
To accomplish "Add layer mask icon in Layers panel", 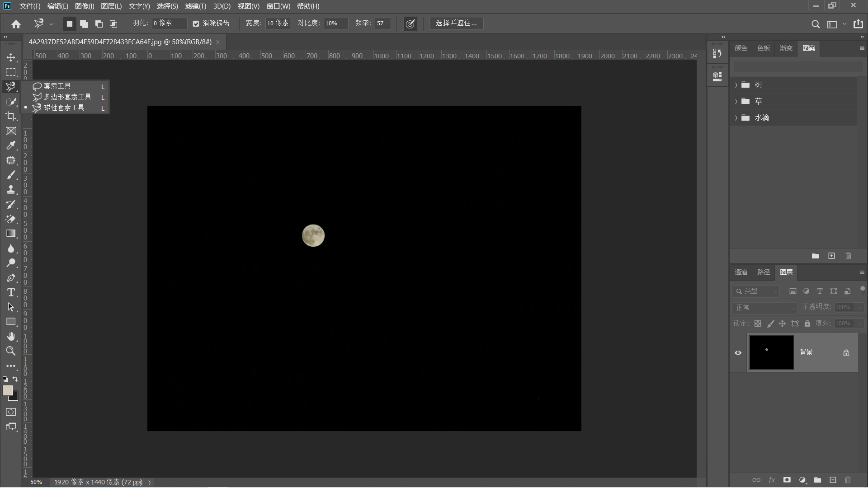I will click(787, 480).
